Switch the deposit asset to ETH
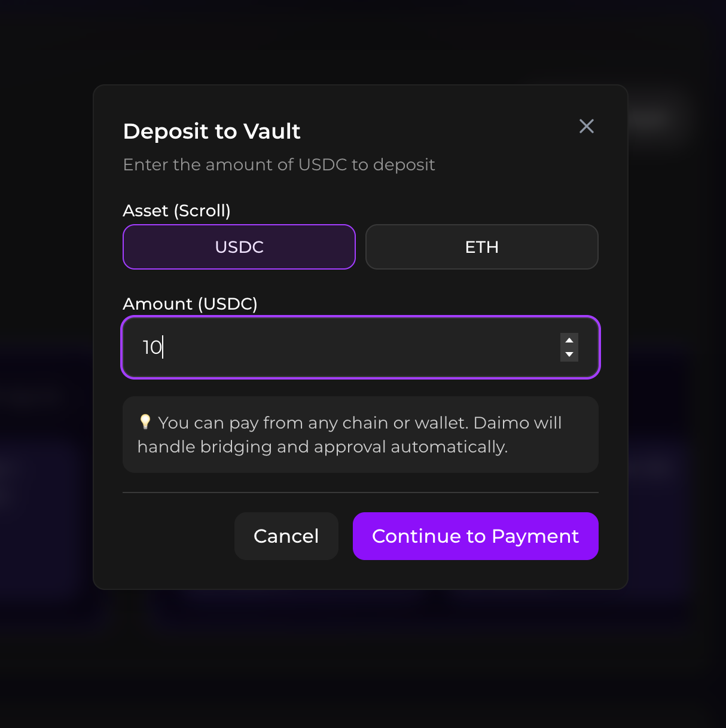The width and height of the screenshot is (726, 728). (481, 247)
